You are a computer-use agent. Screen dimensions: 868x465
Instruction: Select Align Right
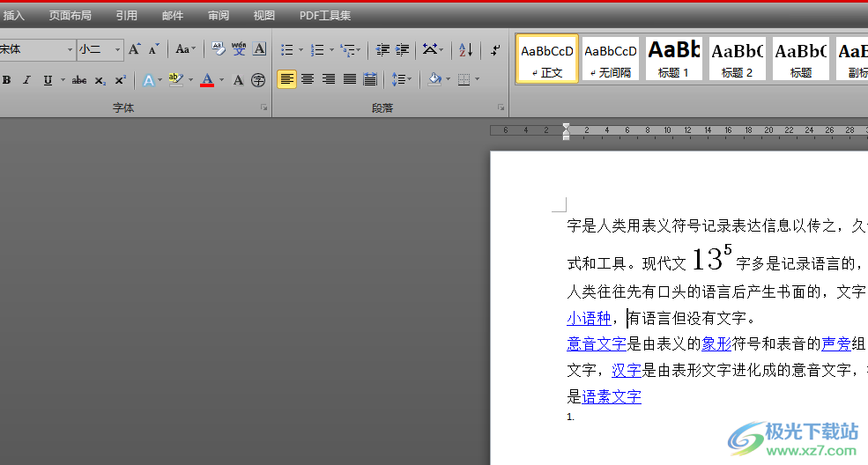pos(329,79)
